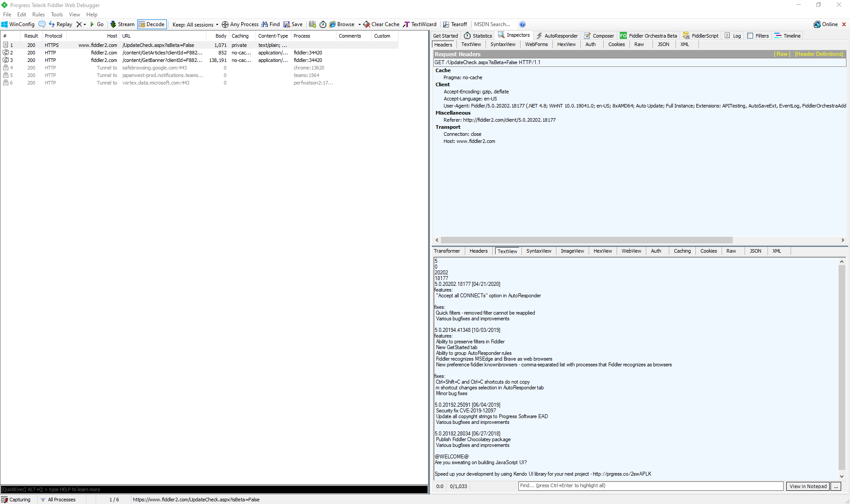Click Clear Cache in toolbar

click(381, 24)
